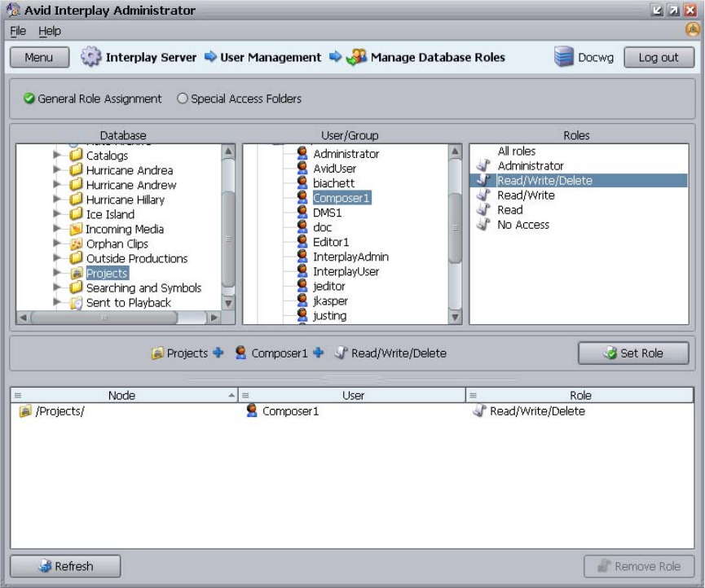Expand the Projects folder node
Screen dimensions: 705x588
pyautogui.click(x=57, y=273)
